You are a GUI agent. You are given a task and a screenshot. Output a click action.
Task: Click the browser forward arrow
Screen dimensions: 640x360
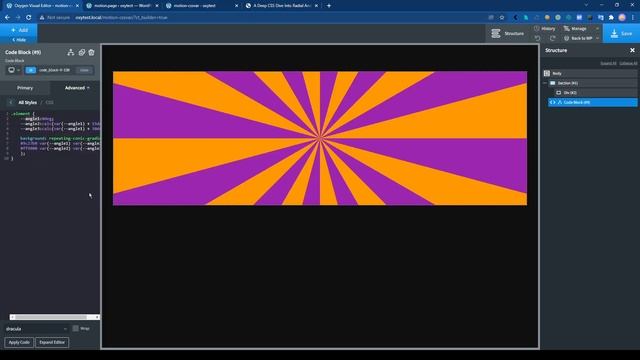tap(18, 18)
